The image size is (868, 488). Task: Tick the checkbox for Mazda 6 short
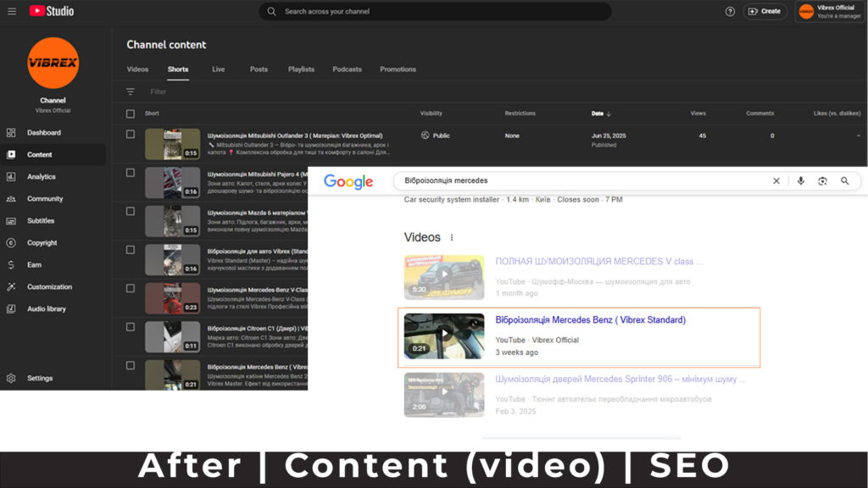coord(130,211)
